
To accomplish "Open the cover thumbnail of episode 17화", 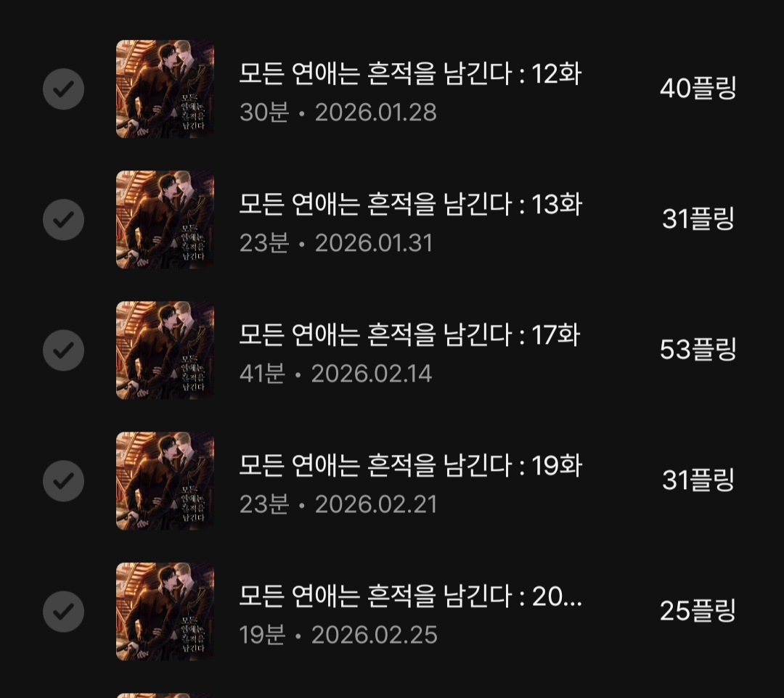I will (x=165, y=350).
